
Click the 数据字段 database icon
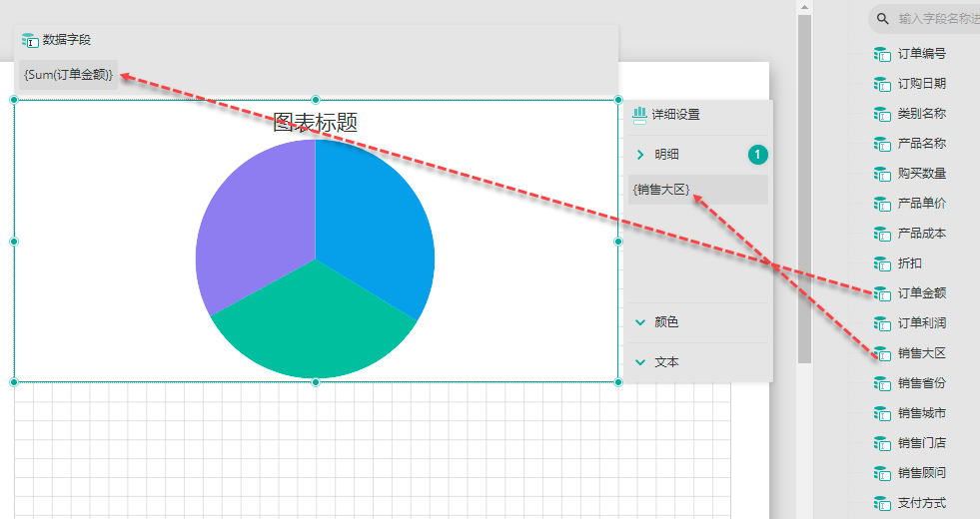[x=30, y=41]
